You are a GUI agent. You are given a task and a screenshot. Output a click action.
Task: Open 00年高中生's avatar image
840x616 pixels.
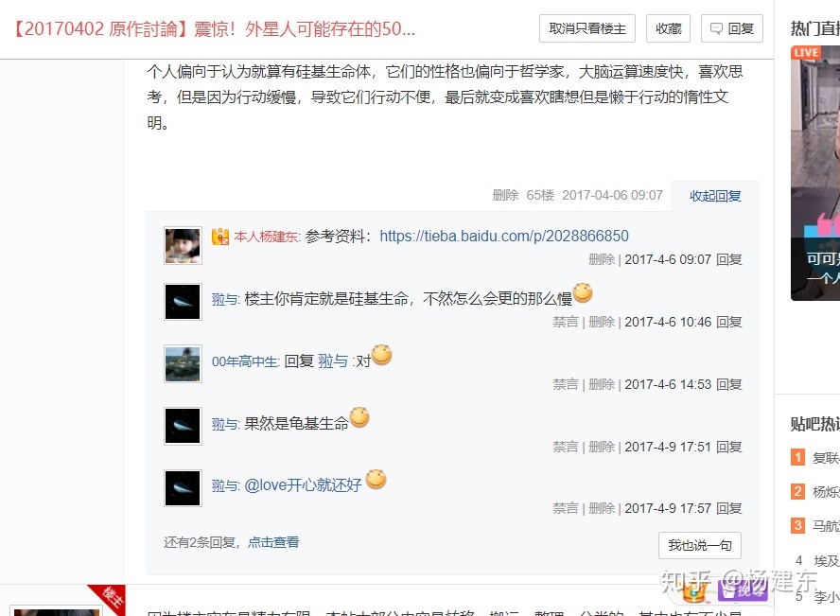coord(183,363)
